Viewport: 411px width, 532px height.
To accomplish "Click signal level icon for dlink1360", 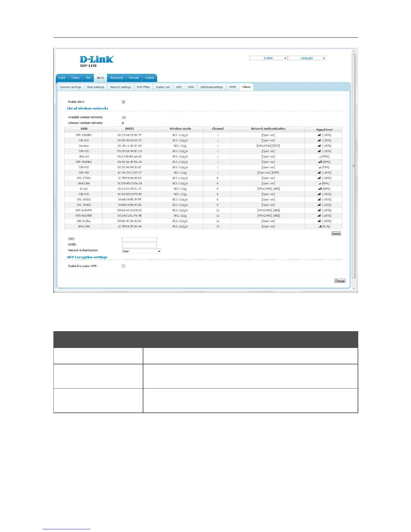I will point(320,226).
